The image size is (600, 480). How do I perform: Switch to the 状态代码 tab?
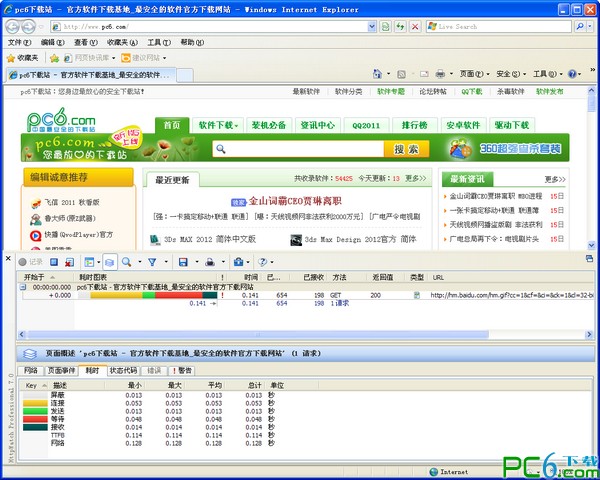pos(124,370)
